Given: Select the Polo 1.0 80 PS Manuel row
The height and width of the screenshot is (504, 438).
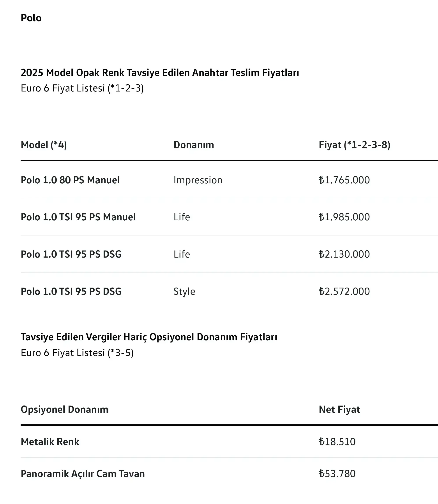Looking at the screenshot, I should (x=229, y=180).
